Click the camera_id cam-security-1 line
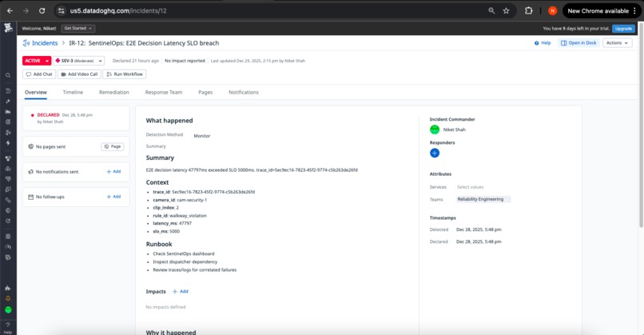This screenshot has height=335, width=644. [180, 200]
